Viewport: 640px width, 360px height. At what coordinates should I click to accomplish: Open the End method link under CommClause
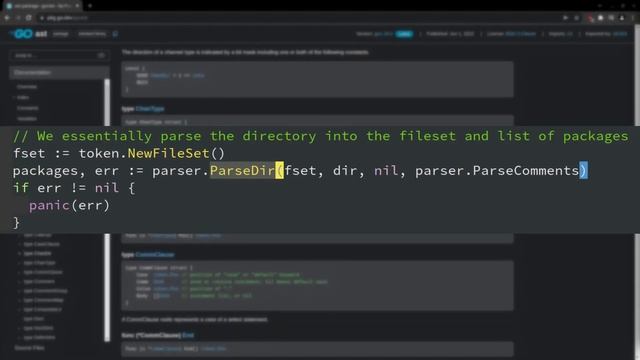188,335
